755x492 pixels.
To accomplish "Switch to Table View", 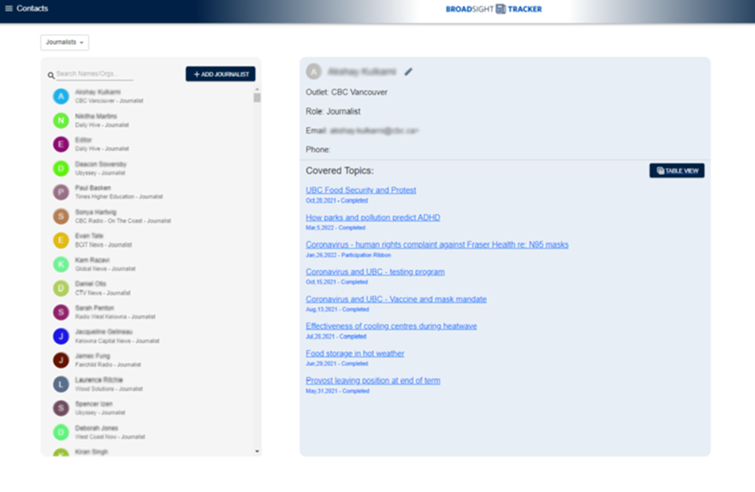I will click(677, 170).
